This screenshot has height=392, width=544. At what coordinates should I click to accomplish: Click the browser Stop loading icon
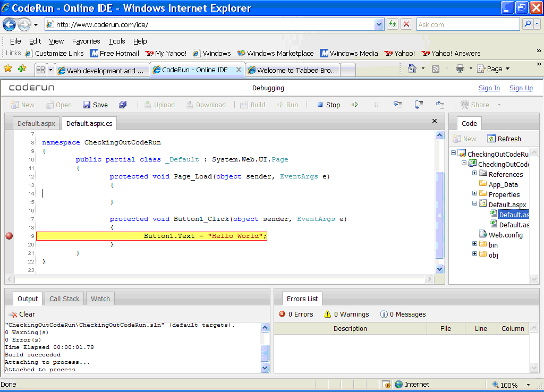pyautogui.click(x=406, y=24)
